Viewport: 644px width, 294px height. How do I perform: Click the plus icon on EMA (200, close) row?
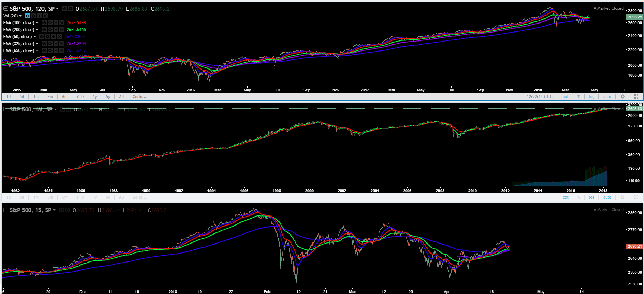[56, 30]
